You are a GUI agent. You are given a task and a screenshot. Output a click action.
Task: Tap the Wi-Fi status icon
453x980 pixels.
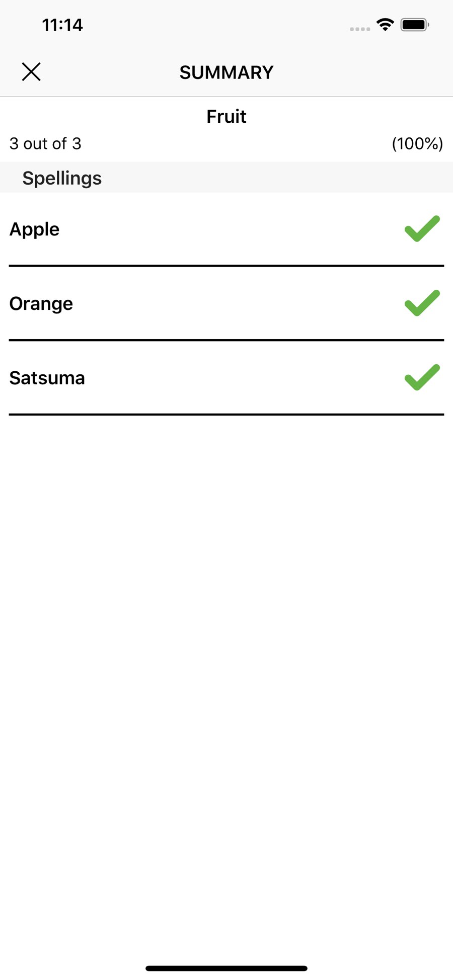[x=385, y=25]
